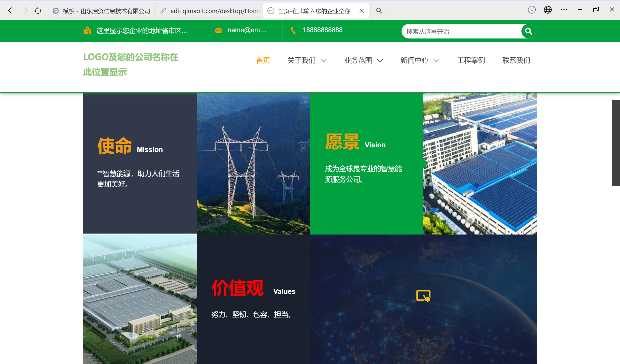
Task: Open browser downloads via the download arrow icon
Action: pyautogui.click(x=531, y=10)
